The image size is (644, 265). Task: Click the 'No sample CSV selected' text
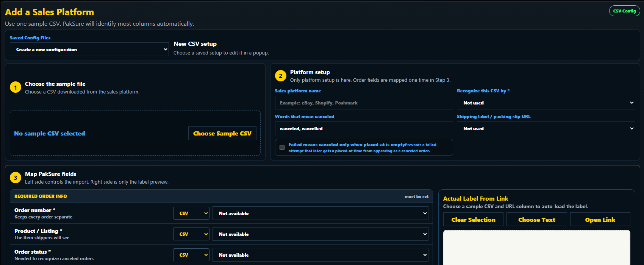50,133
